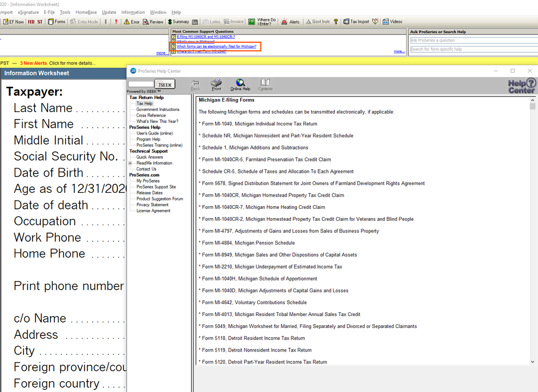Click the Error toolbar button
This screenshot has height=392, width=538.
131,22
